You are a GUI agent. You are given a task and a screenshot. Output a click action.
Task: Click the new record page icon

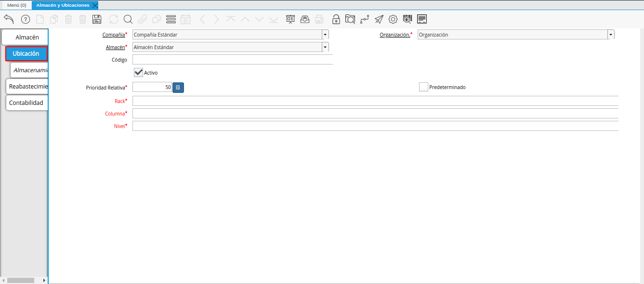(x=40, y=19)
